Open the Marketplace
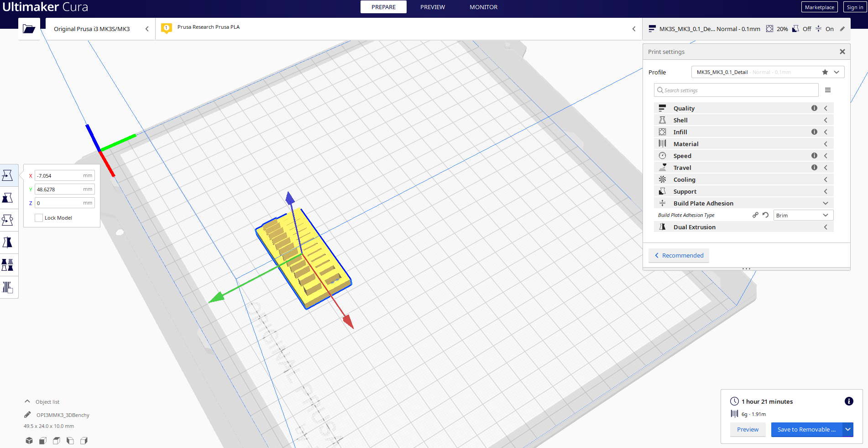 pyautogui.click(x=819, y=7)
